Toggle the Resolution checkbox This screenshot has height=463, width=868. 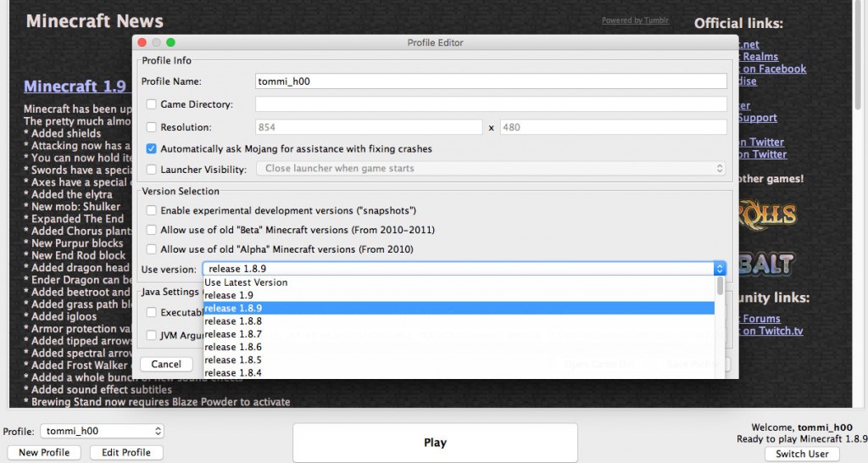coord(152,127)
